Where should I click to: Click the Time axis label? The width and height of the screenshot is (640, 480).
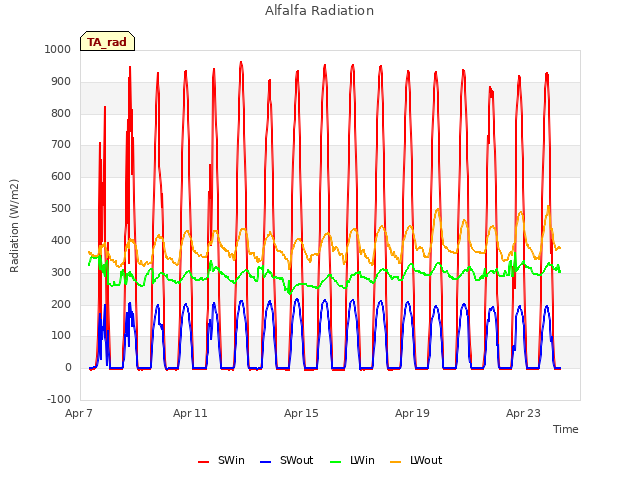coord(566,429)
